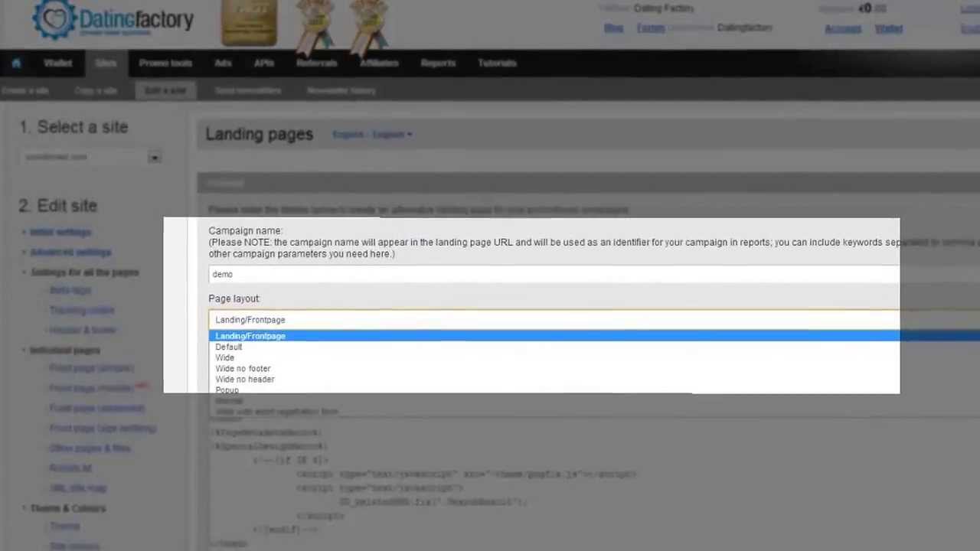Collapse the Individual pages section

(64, 350)
